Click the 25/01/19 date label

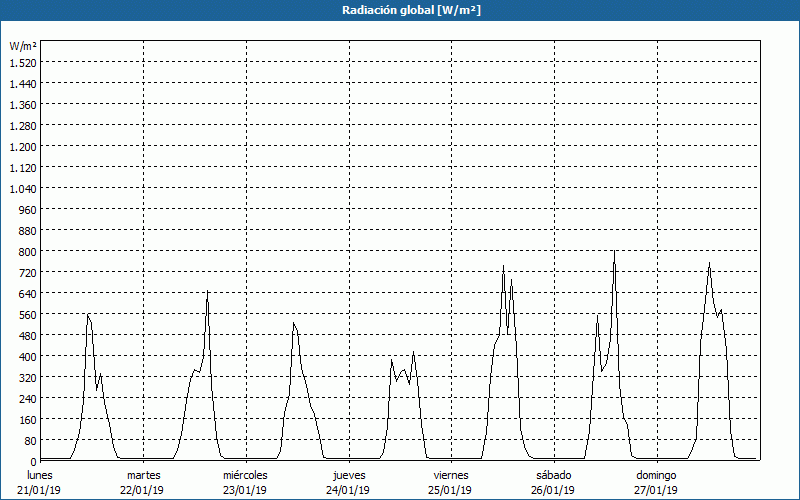click(451, 490)
